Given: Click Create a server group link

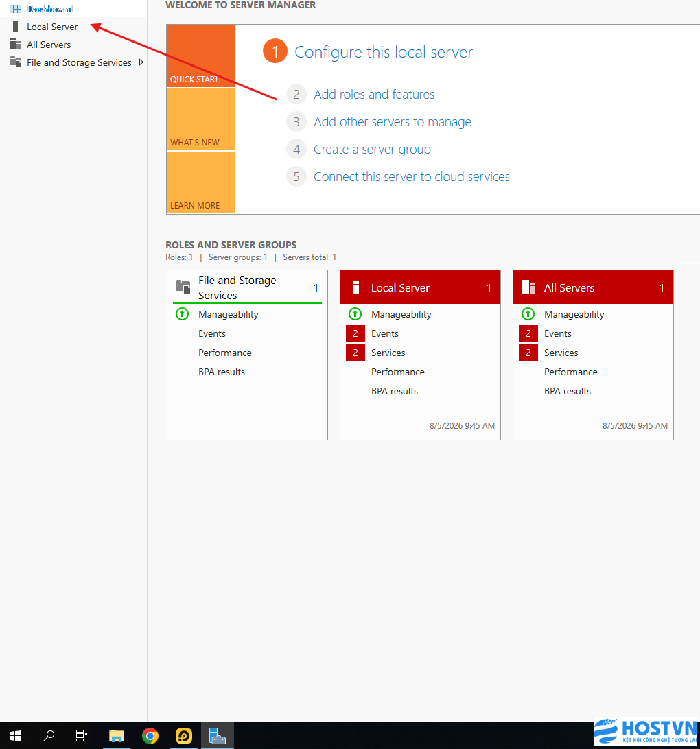Looking at the screenshot, I should 372,149.
